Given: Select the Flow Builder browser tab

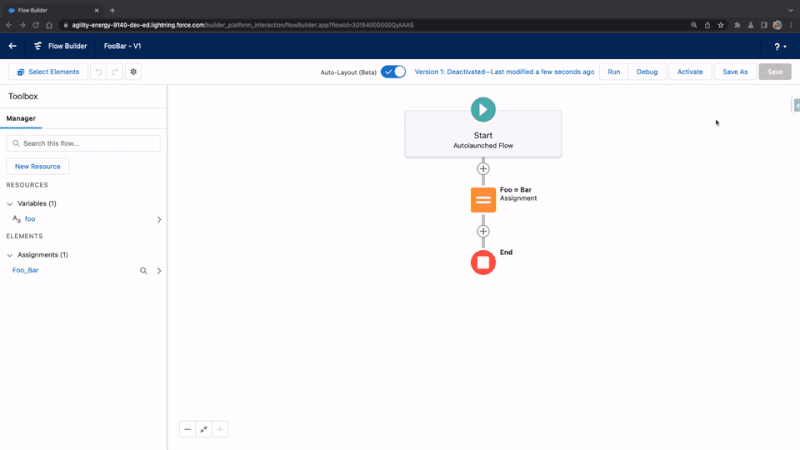Looking at the screenshot, I should (51, 10).
